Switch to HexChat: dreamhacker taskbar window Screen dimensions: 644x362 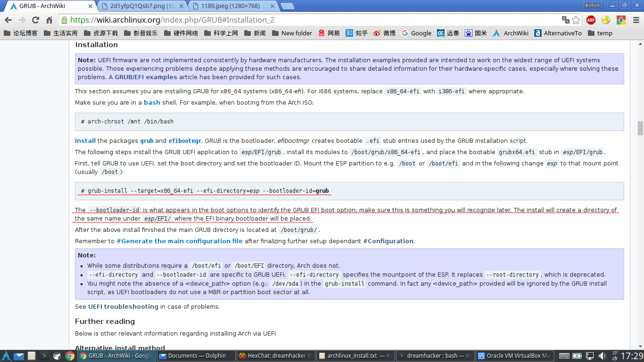(x=275, y=356)
